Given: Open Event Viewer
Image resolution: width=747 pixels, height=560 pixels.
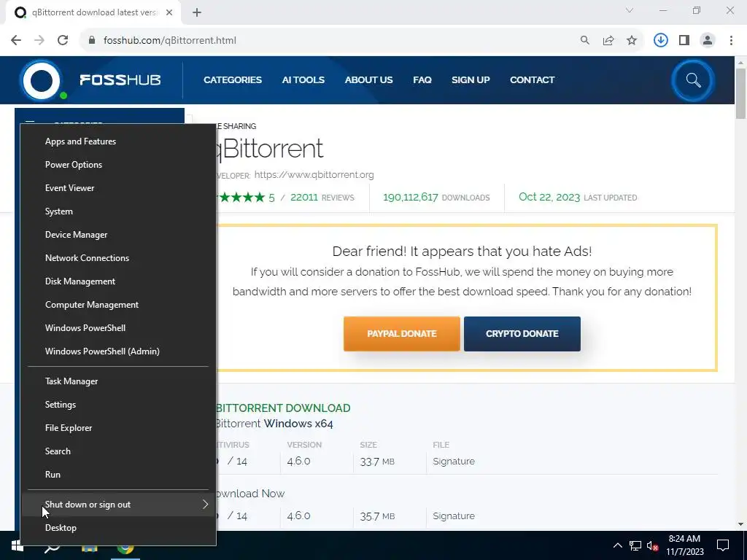Looking at the screenshot, I should tap(118, 188).
